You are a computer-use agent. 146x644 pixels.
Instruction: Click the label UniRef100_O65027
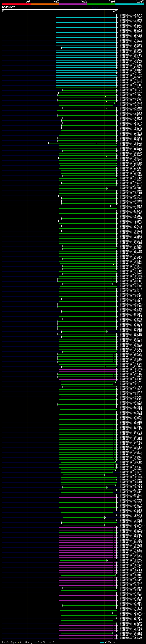(x=131, y=48)
